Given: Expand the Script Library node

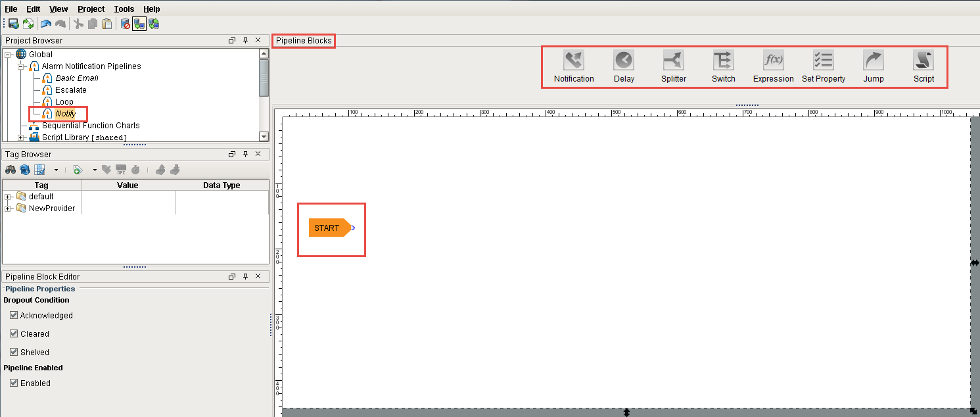Looking at the screenshot, I should tap(20, 137).
